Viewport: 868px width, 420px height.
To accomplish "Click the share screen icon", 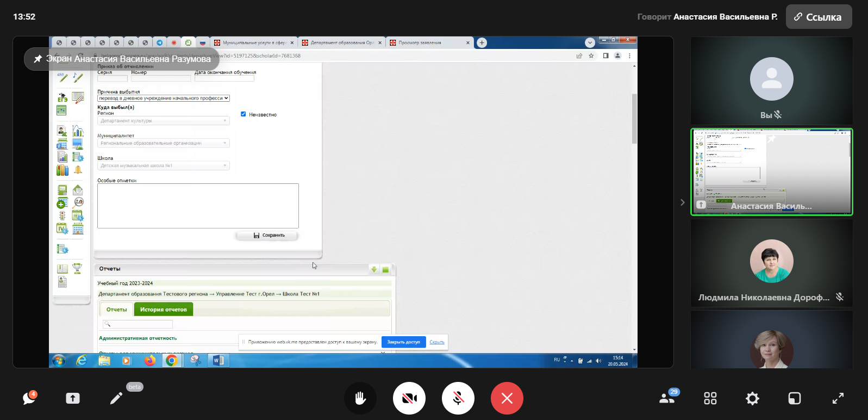I will click(73, 398).
